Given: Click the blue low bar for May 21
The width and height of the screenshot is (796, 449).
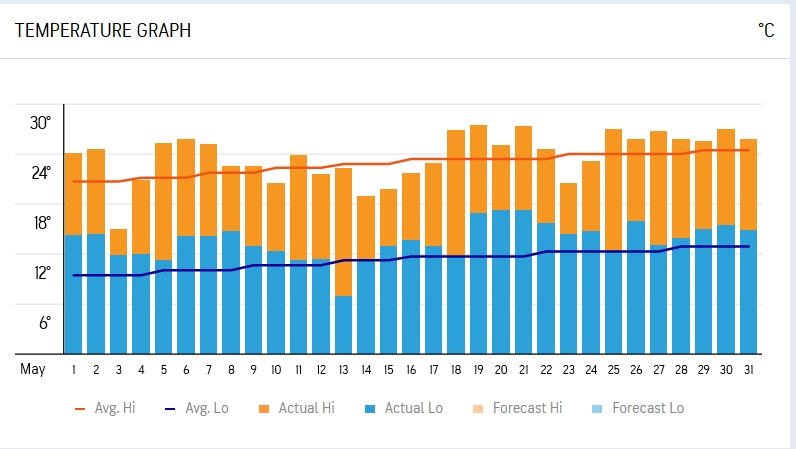Looking at the screenshot, I should click(523, 281).
